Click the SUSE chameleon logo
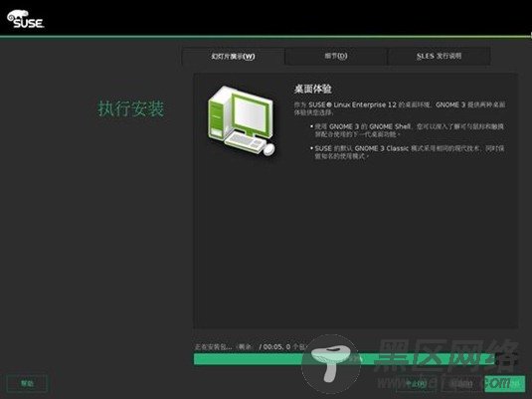532x399 pixels. point(26,19)
